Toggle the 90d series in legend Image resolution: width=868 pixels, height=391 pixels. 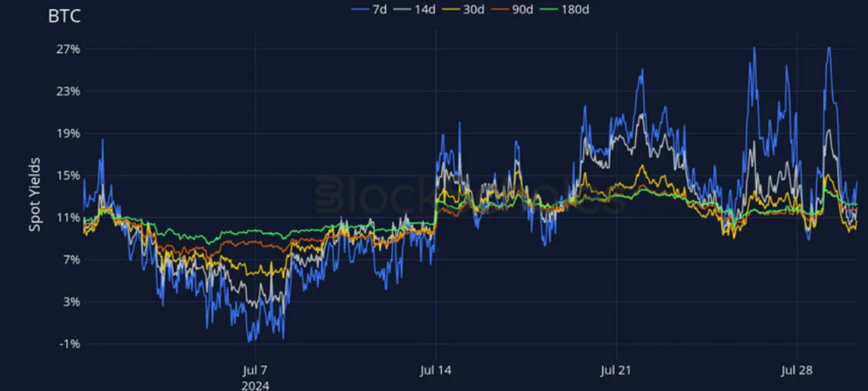(512, 9)
